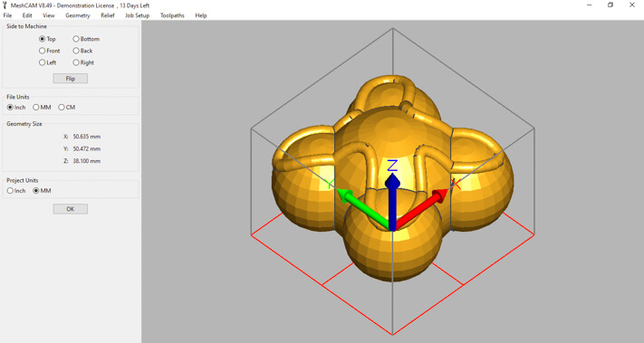The height and width of the screenshot is (343, 644).
Task: Set File Units to Inch
Action: coord(16,108)
